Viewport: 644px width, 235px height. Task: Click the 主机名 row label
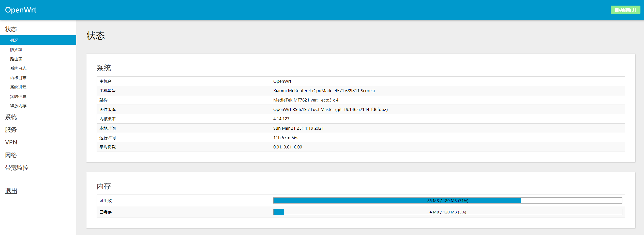coord(106,81)
